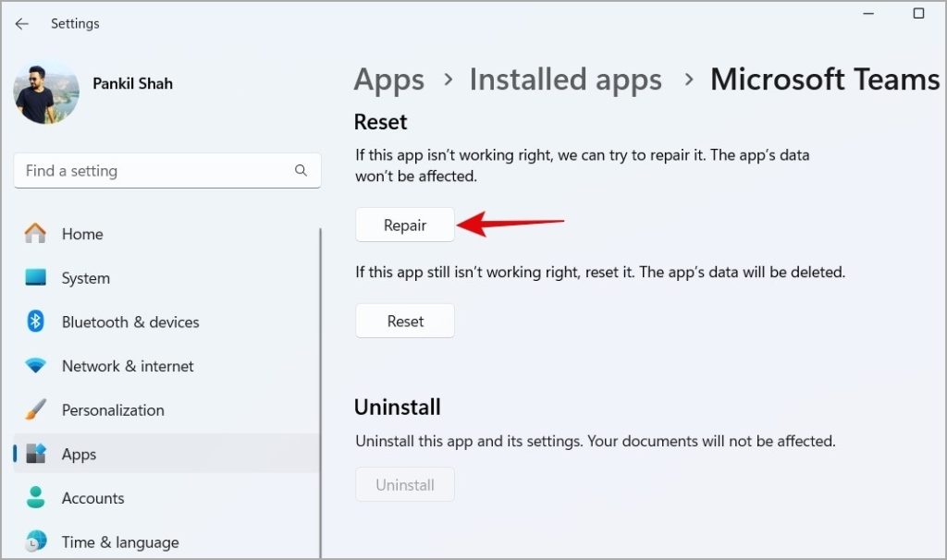
Task: Click the Personalization paintbrush icon
Action: pos(35,409)
